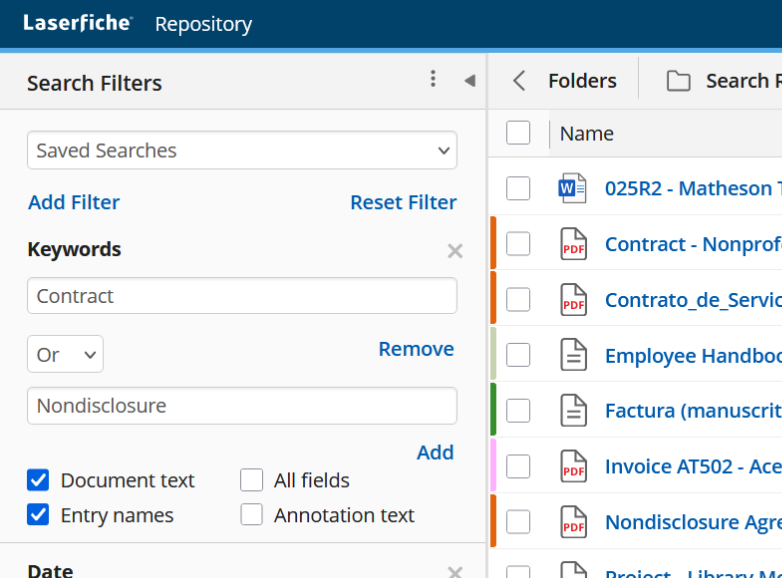Click the Add Filter link

[74, 202]
